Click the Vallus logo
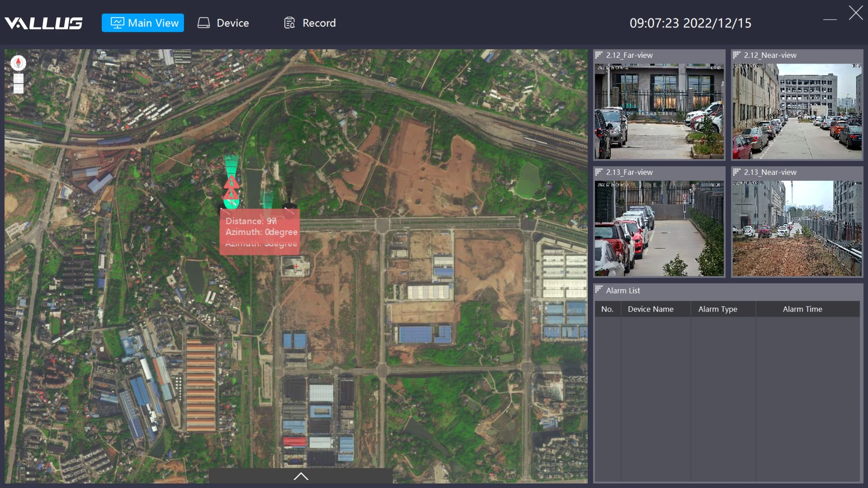868x488 pixels. (44, 23)
